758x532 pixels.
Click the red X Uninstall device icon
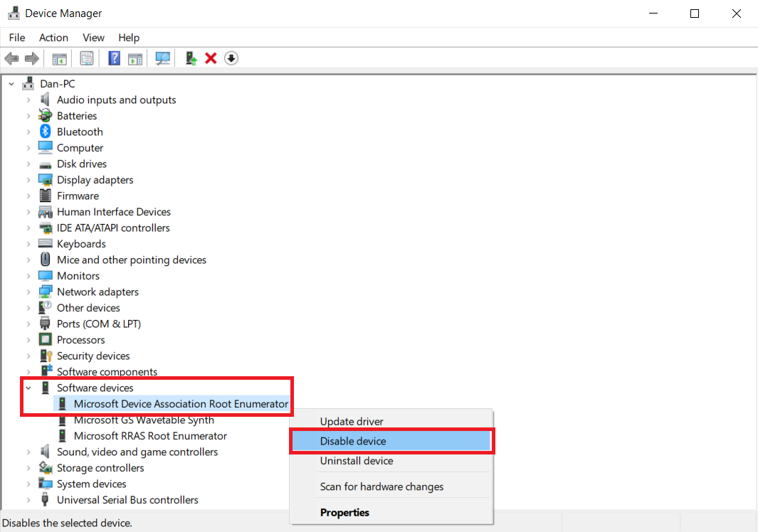pos(211,58)
